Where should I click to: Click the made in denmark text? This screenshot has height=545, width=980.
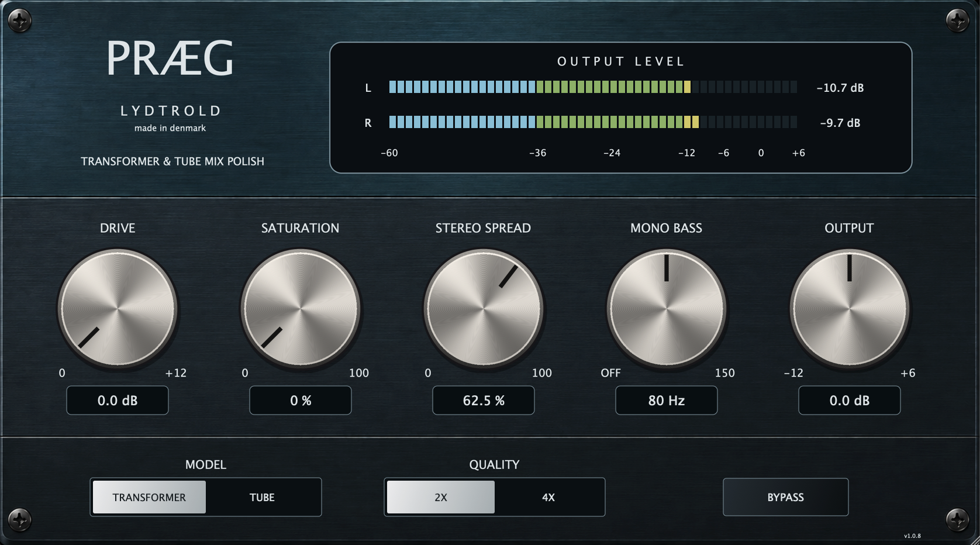[170, 128]
